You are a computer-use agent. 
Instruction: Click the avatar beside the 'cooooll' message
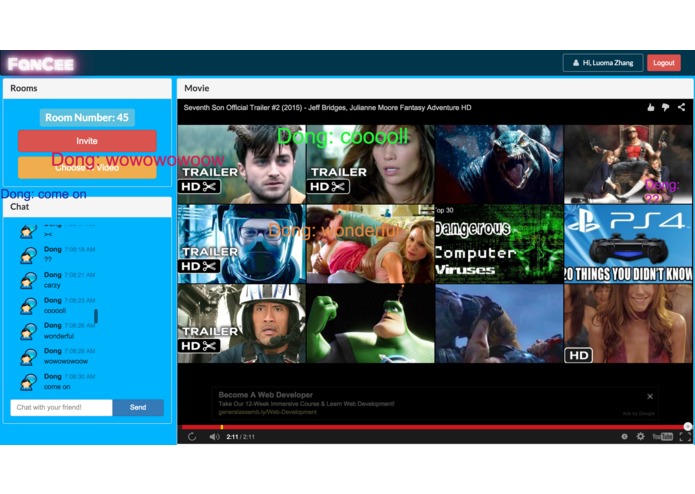(28, 306)
